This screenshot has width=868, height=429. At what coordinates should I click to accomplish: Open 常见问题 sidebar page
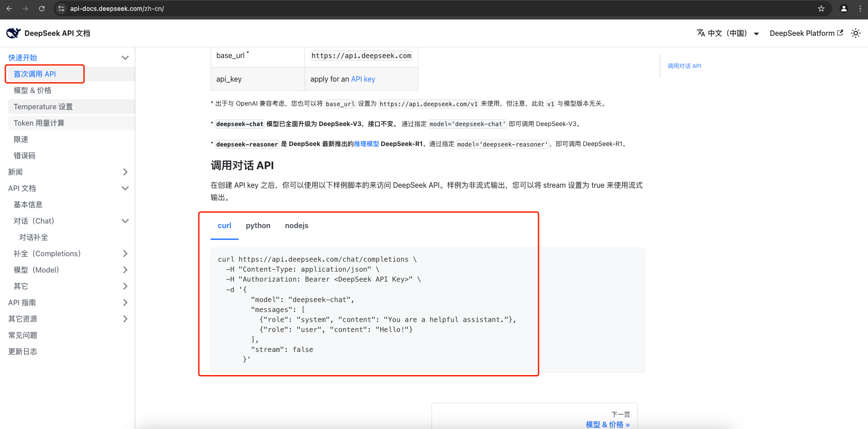click(23, 335)
